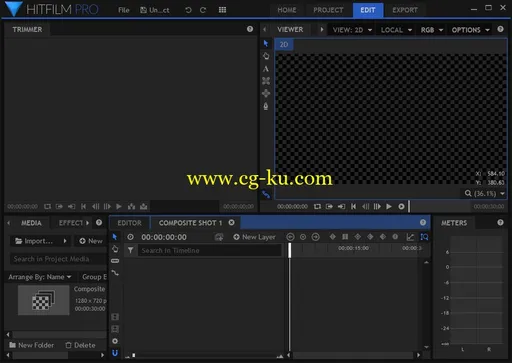Open Meters panel help icon
This screenshot has width=512, height=363.
coord(500,222)
